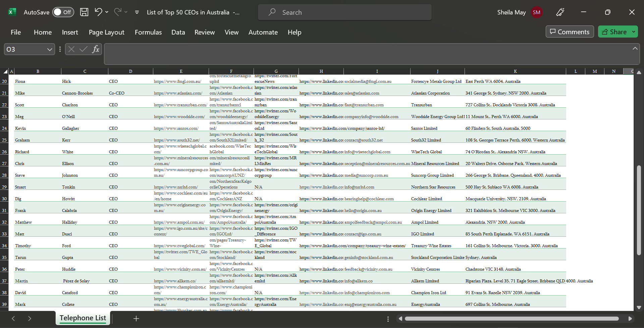Open the Data ribbon tab
Viewport: 644px width, 328px height.
[x=178, y=32]
